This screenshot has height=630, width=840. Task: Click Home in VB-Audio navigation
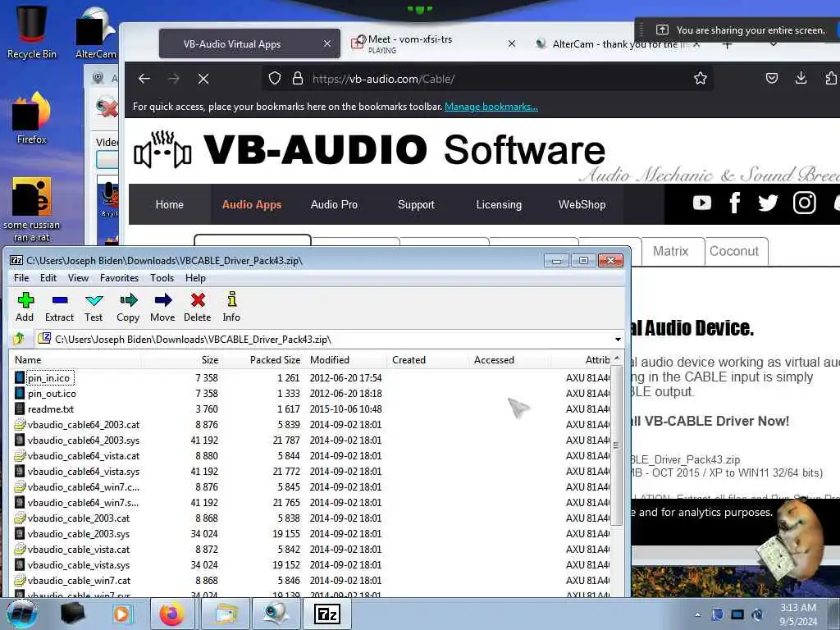click(169, 204)
